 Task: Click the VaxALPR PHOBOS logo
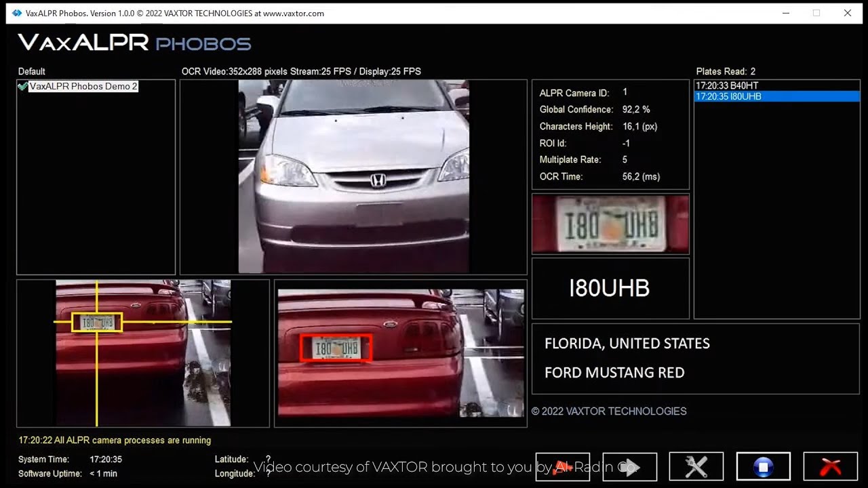coord(134,43)
